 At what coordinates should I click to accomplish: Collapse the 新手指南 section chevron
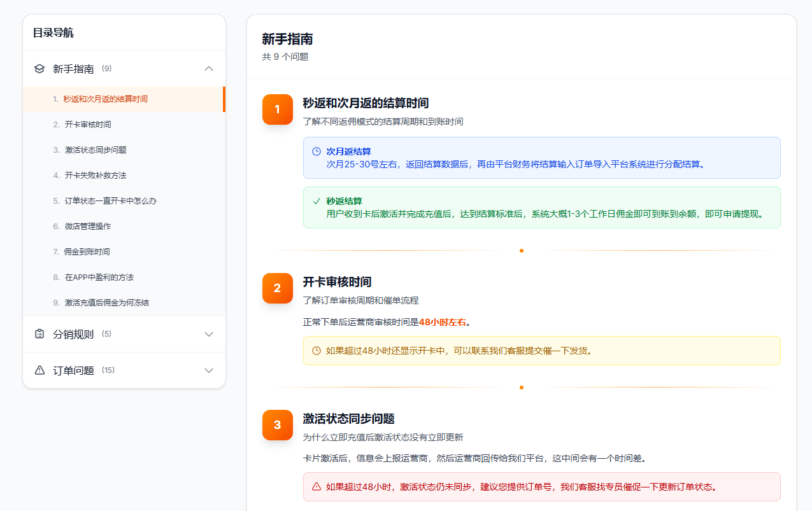(209, 68)
